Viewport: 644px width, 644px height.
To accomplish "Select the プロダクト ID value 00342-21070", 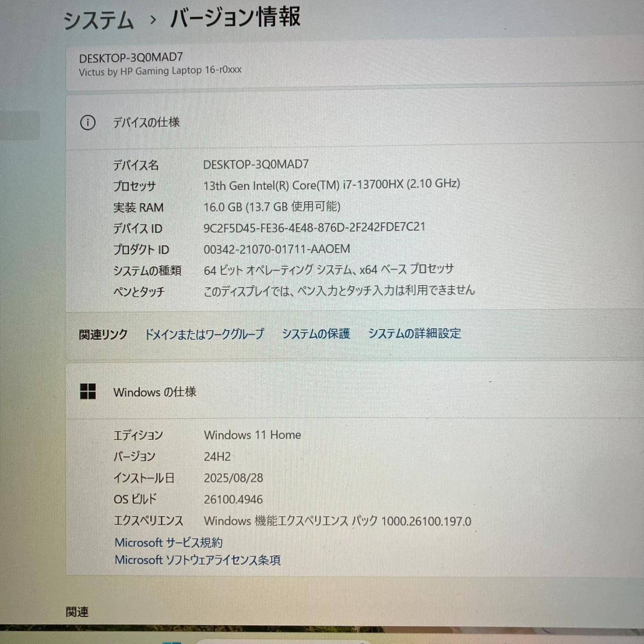I will pos(277,249).
